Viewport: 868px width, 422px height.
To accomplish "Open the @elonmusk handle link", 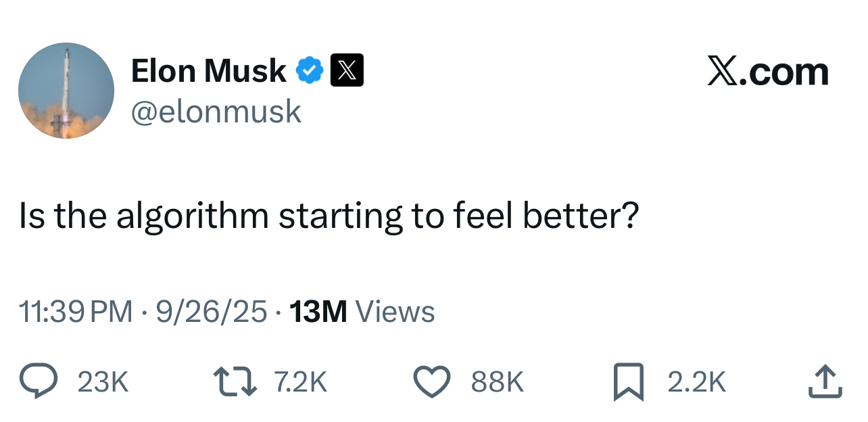I will [216, 112].
